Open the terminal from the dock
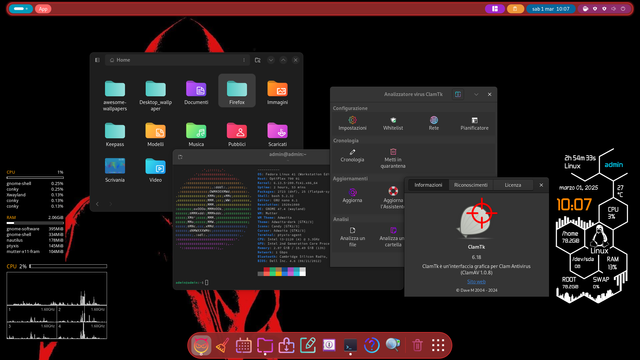The height and width of the screenshot is (360, 640). point(350,345)
